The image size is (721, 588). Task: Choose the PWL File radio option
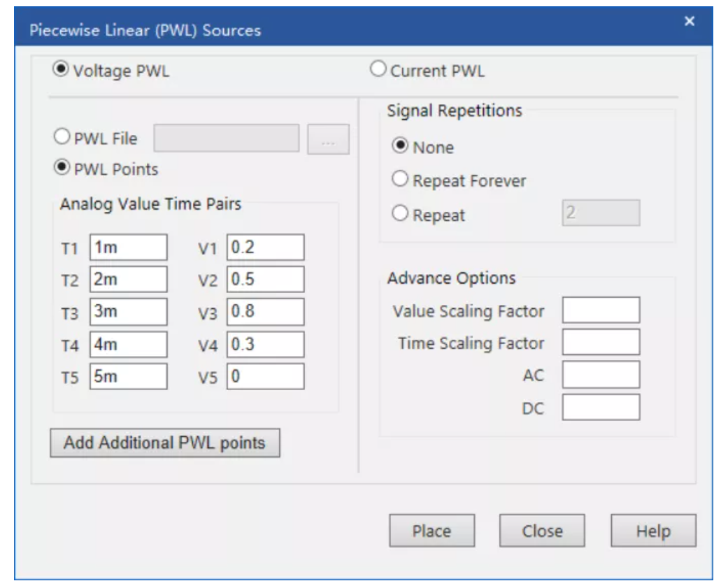(x=62, y=138)
